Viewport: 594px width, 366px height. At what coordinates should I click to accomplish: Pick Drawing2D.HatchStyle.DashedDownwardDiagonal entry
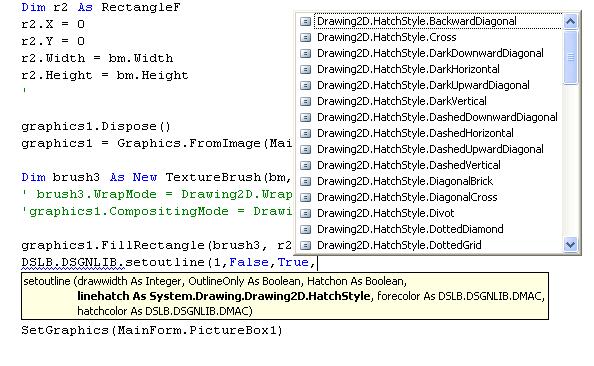(x=437, y=117)
